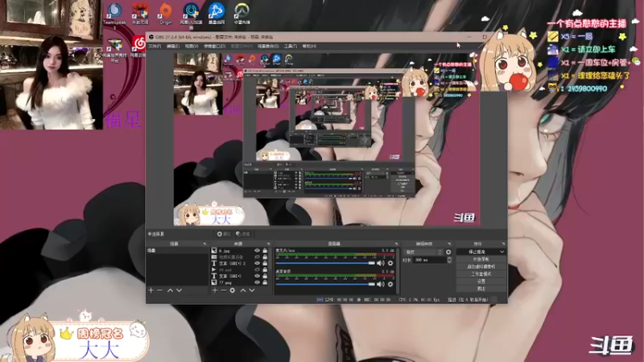
Task: Toggle the lock on the 6.jpg source
Action: [x=265, y=250]
